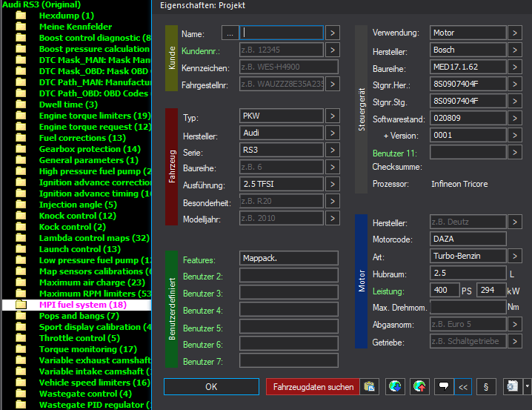The height and width of the screenshot is (410, 532).
Task: Click folder icon beside Torque monitoring (17)
Action: pyautogui.click(x=21, y=349)
